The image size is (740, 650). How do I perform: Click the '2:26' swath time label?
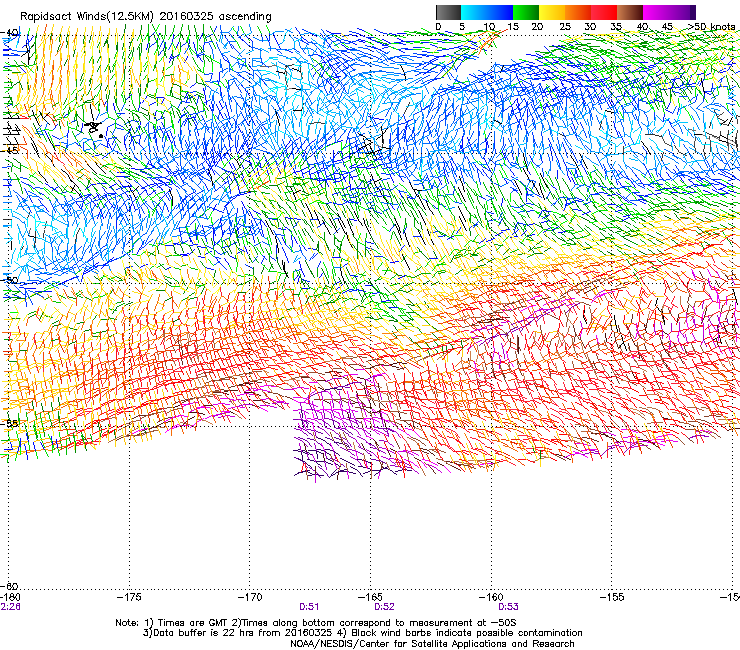tap(10, 607)
